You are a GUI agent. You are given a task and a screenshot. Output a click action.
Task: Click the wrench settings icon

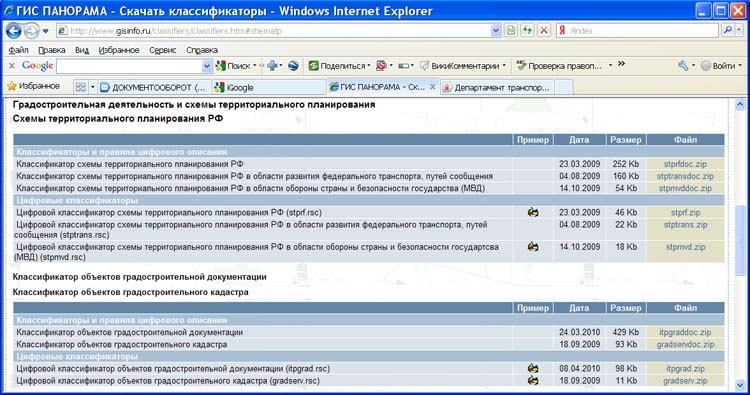(x=684, y=66)
